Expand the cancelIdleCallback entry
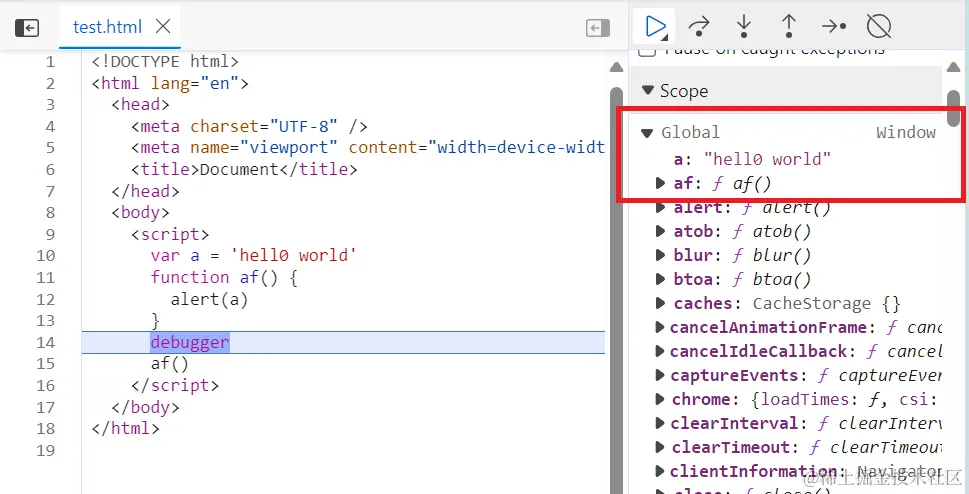This screenshot has height=494, width=969. 660,351
